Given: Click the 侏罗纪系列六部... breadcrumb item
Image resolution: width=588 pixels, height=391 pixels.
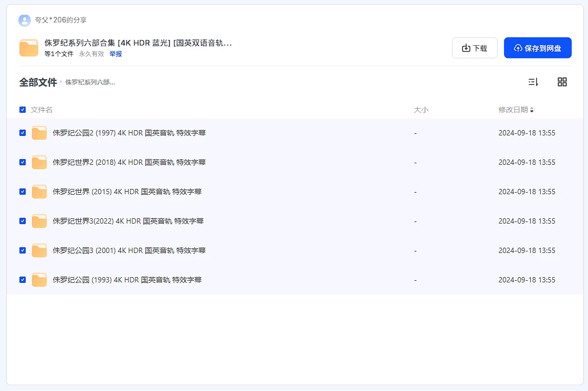Looking at the screenshot, I should point(90,82).
